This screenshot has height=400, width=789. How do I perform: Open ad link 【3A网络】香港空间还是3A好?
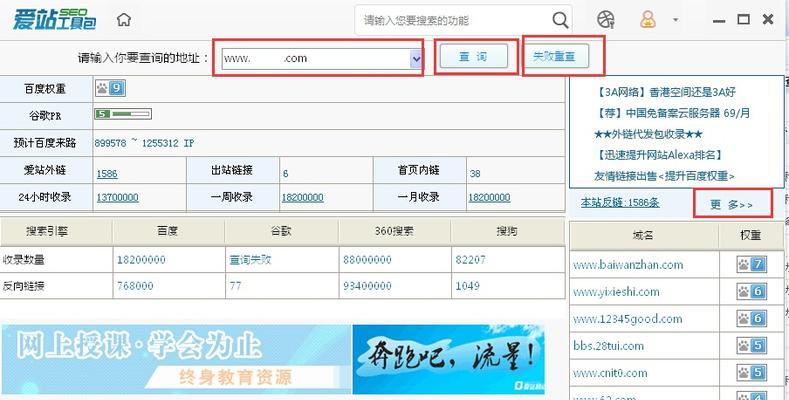[x=664, y=92]
